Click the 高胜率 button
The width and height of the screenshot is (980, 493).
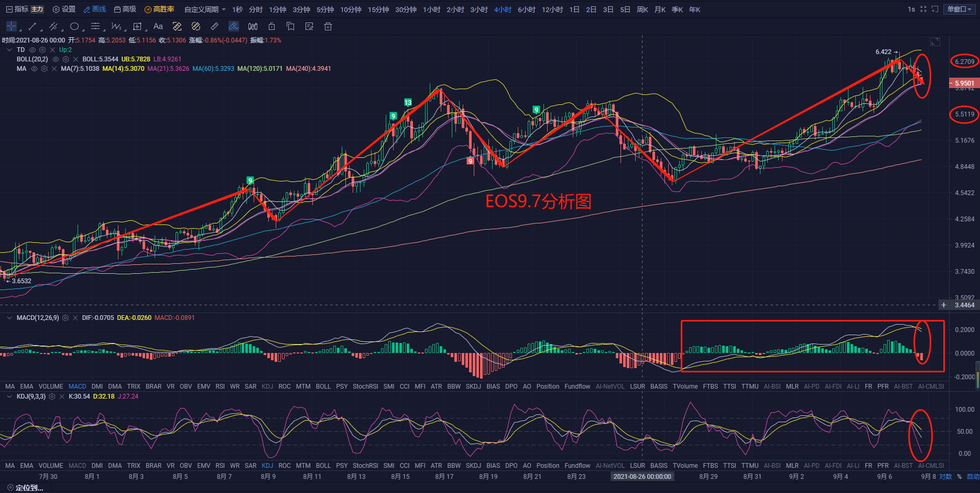159,9
